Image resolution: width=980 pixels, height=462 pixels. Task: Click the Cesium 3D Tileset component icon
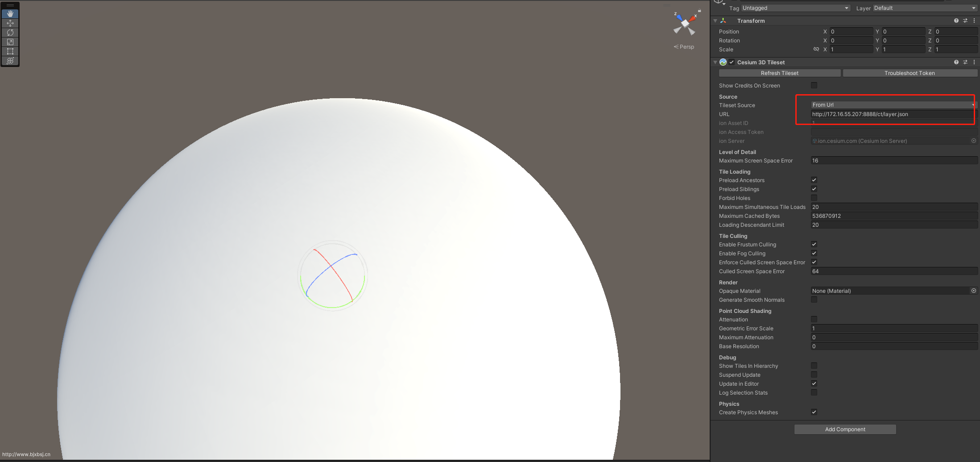click(723, 62)
